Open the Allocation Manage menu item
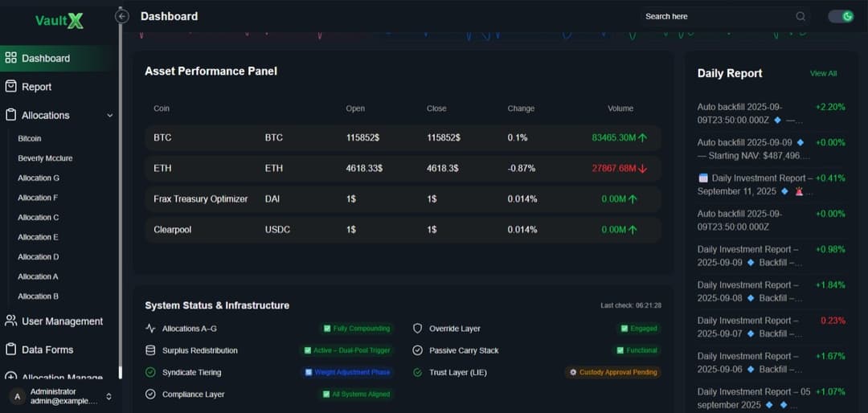Image resolution: width=868 pixels, height=413 pixels. pos(59,375)
